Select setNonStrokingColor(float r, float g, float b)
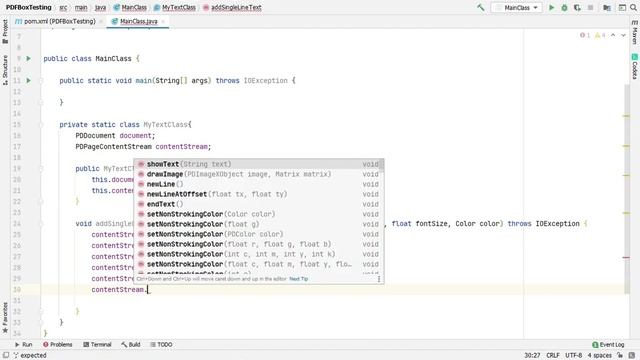 click(x=256, y=244)
